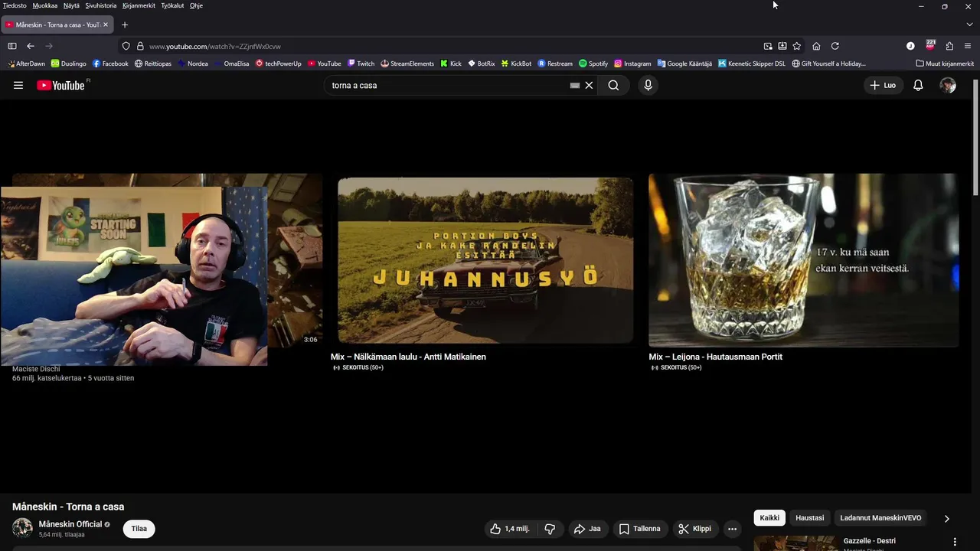
Task: Open the Instagram bookmark
Action: pyautogui.click(x=632, y=64)
